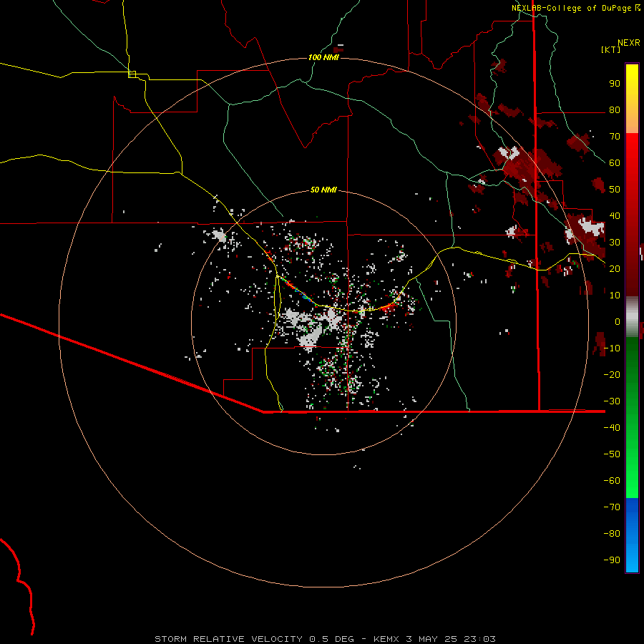Viewport: 644px width, 644px height.
Task: Click the positive 30 tick label on scale
Action: 615,243
